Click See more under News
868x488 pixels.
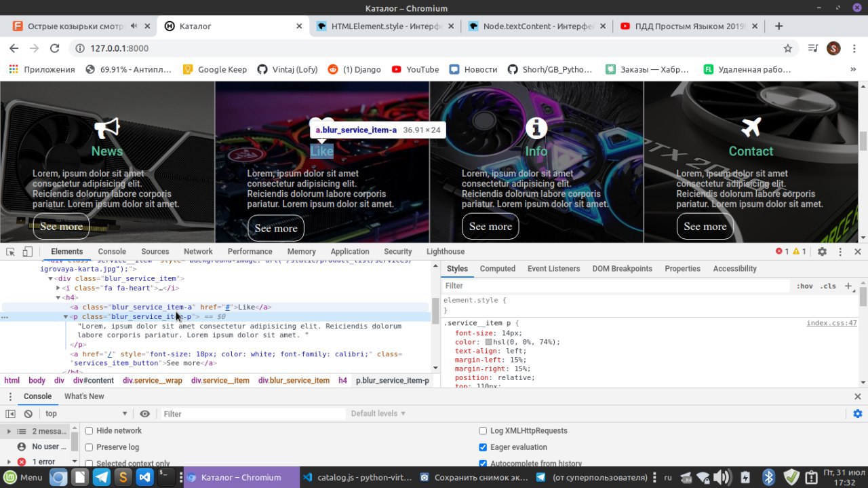[x=61, y=227]
